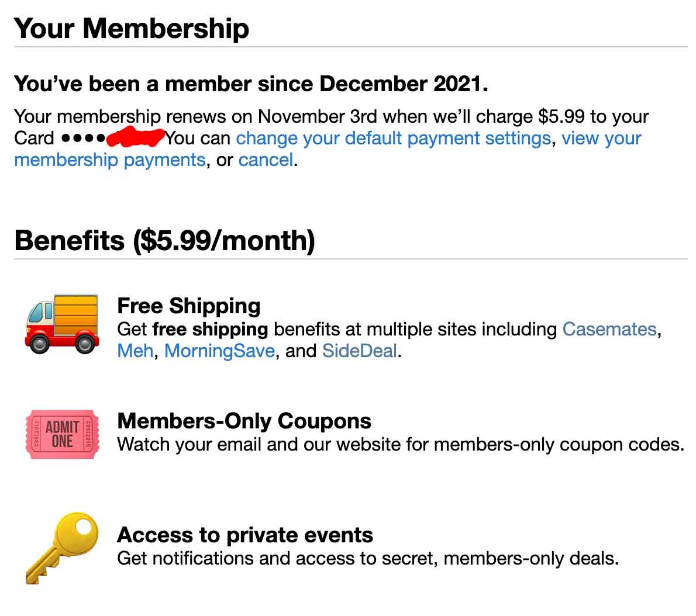
Task: Open the SideDeal link
Action: point(360,351)
